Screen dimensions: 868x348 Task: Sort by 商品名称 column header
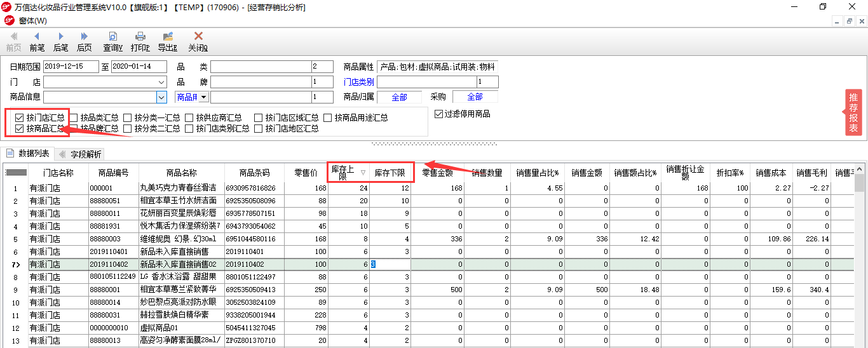(181, 173)
